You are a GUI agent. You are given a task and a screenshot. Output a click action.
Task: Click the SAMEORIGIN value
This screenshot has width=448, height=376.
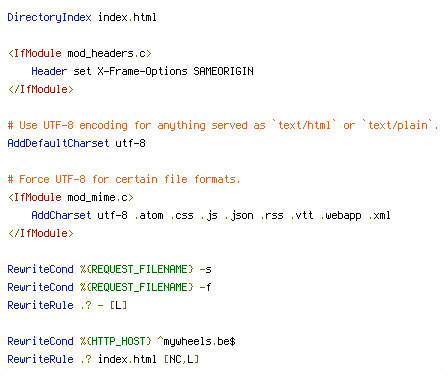223,71
